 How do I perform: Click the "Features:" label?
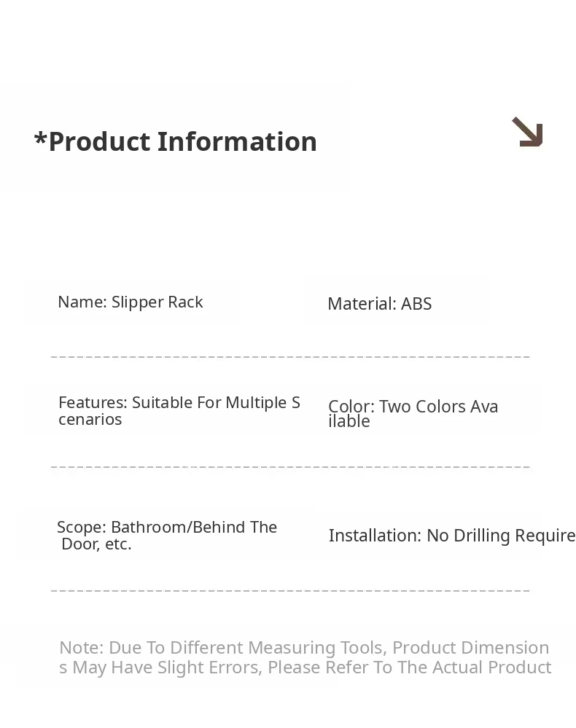[93, 403]
